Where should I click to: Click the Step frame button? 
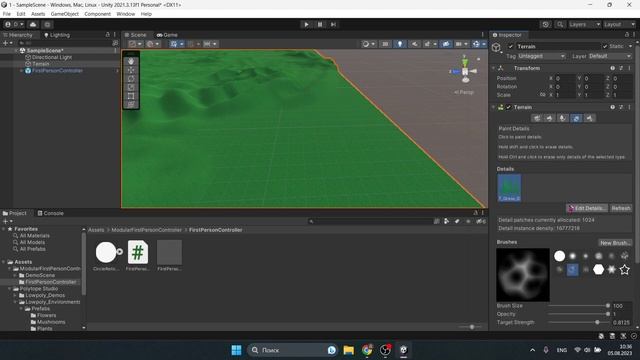333,24
